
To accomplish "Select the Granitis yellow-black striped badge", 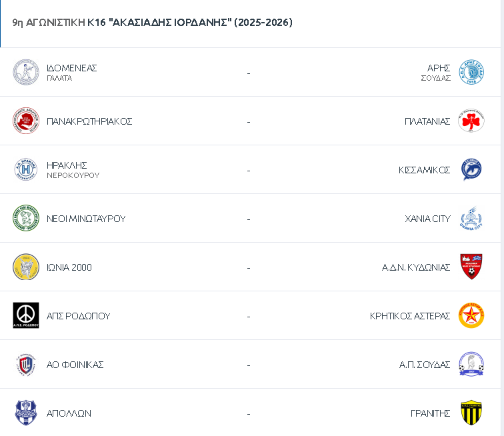I will [x=471, y=413].
